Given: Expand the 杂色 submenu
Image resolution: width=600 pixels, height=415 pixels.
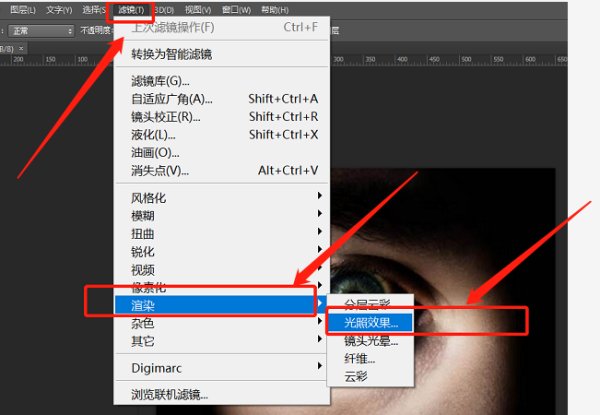Looking at the screenshot, I should click(222, 324).
